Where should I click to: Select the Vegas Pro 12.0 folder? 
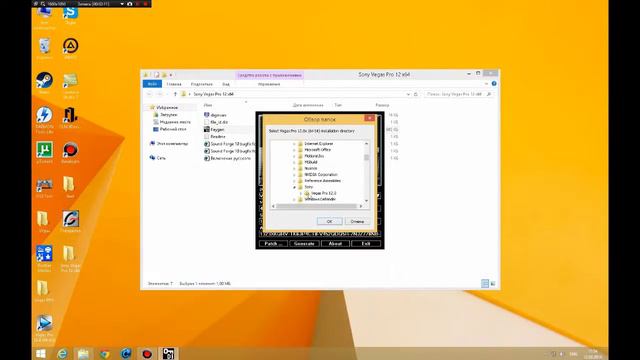tap(323, 193)
